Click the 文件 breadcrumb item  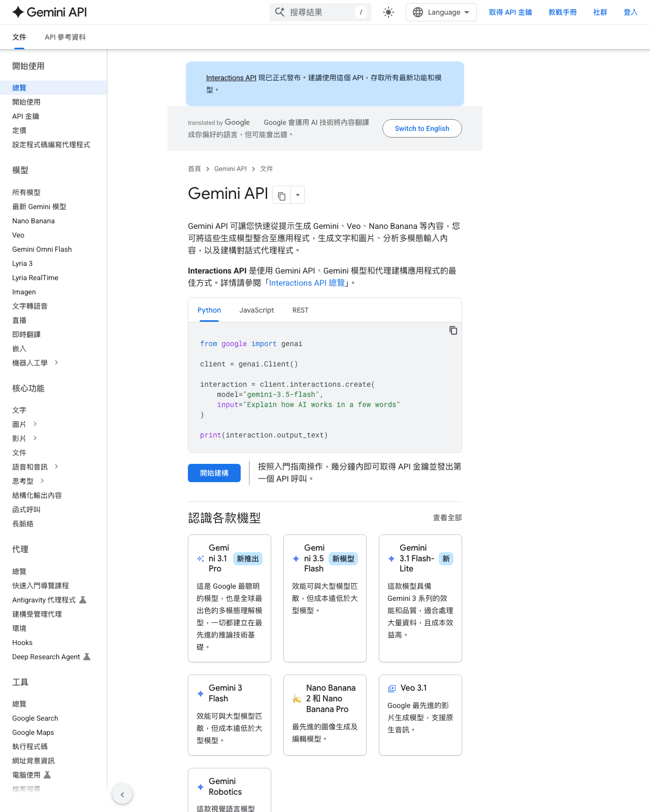point(267,169)
